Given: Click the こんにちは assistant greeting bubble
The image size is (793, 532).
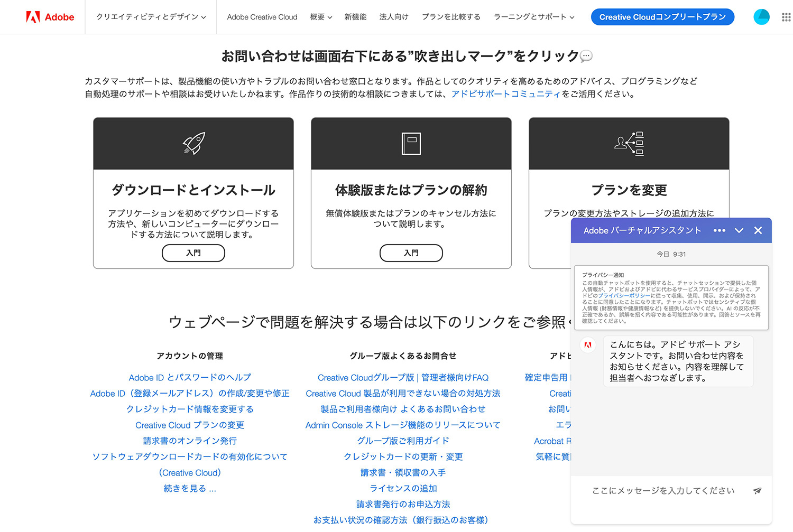Looking at the screenshot, I should [678, 361].
